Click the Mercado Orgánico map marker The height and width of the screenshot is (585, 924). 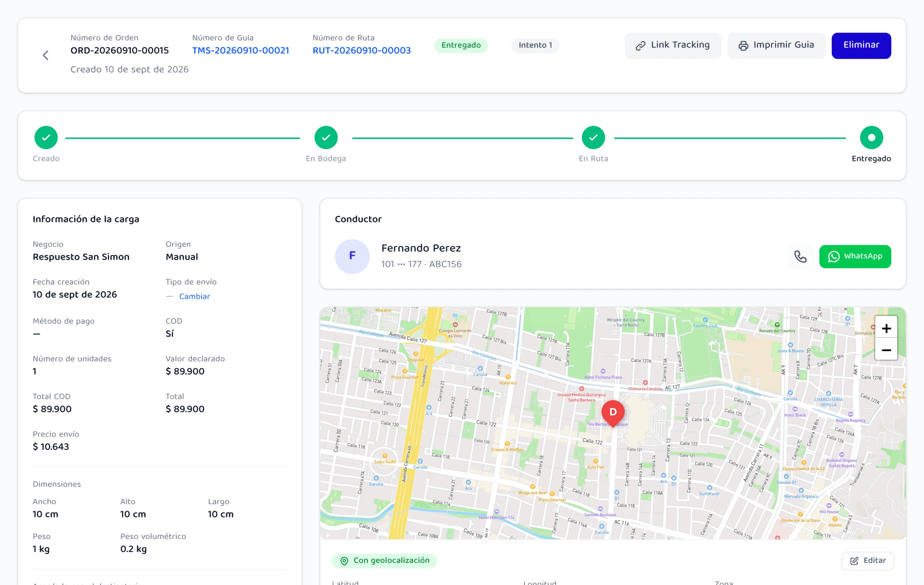801,490
